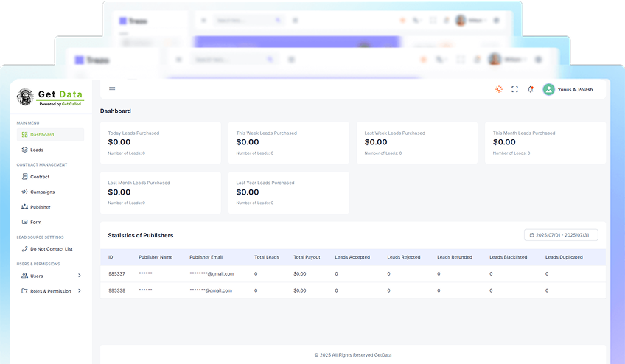Select Dashboard in the sidebar
The image size is (625, 364).
pos(42,135)
